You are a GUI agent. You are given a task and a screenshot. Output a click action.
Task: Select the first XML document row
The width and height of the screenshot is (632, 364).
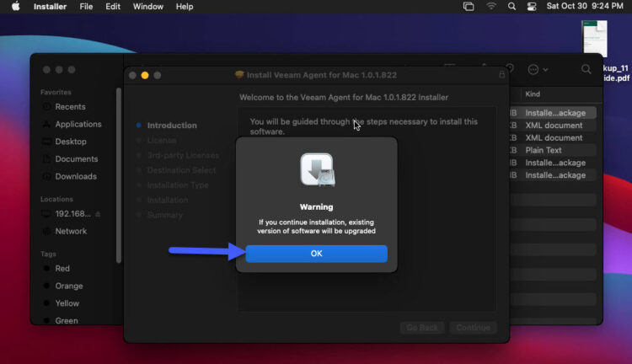click(553, 126)
